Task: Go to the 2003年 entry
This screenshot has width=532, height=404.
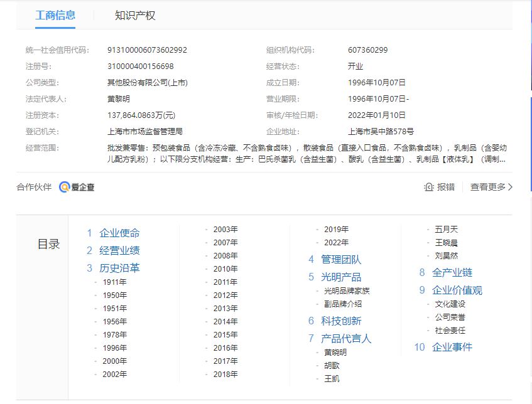Action: [x=225, y=230]
